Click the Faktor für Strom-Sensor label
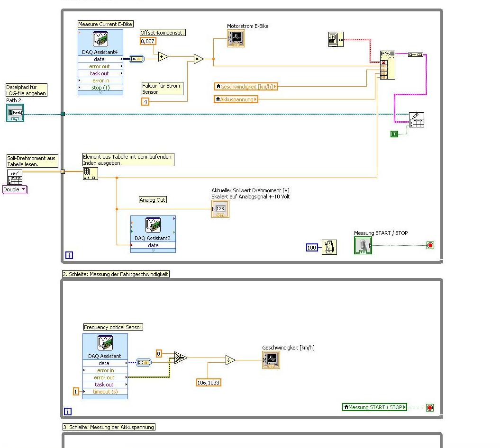Screen dimensions: 500x448 [162, 89]
